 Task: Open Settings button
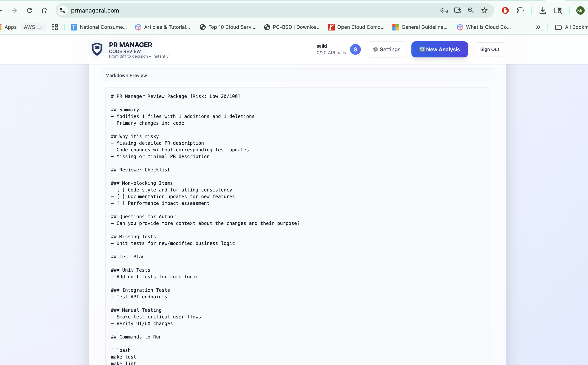[x=386, y=49]
